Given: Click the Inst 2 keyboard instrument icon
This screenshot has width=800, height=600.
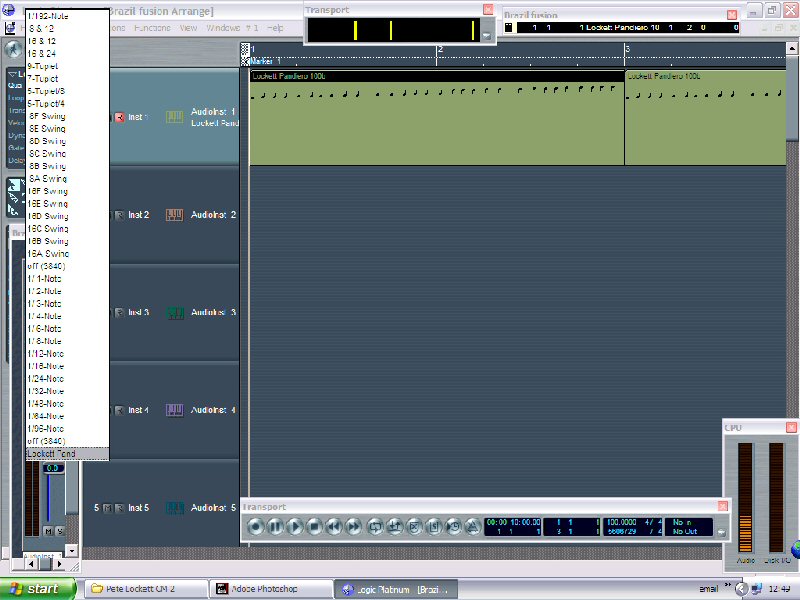Looking at the screenshot, I should coord(174,215).
